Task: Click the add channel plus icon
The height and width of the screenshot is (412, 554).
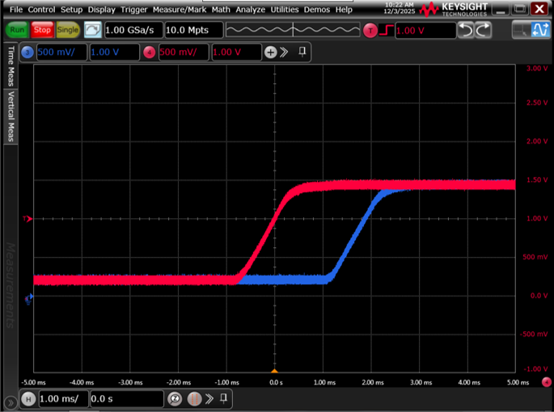Action: (270, 53)
